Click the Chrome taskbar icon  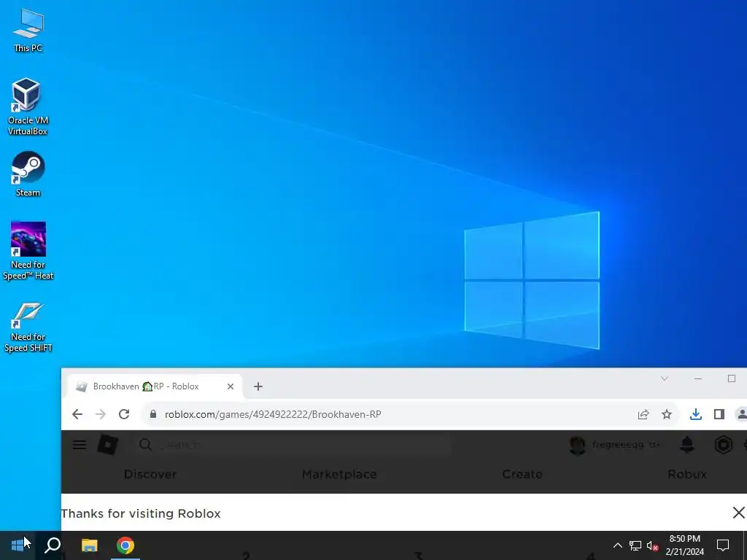coord(125,545)
